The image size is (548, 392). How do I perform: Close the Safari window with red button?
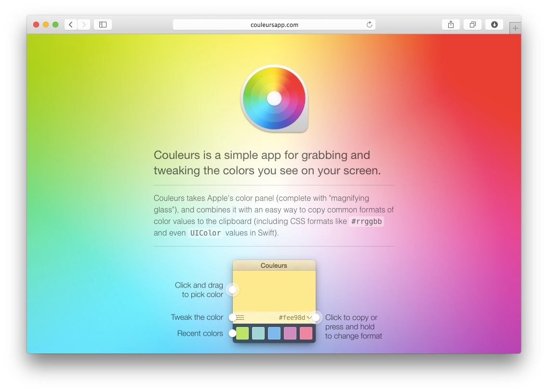(36, 25)
